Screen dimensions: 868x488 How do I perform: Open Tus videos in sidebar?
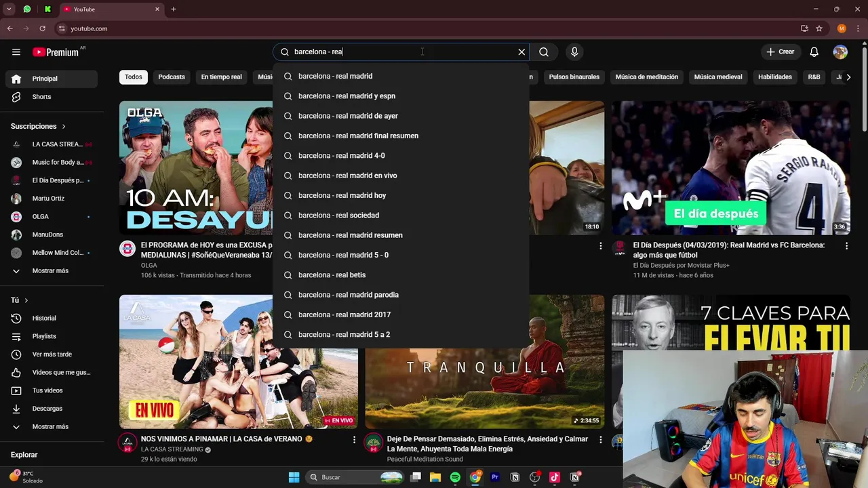click(x=52, y=390)
